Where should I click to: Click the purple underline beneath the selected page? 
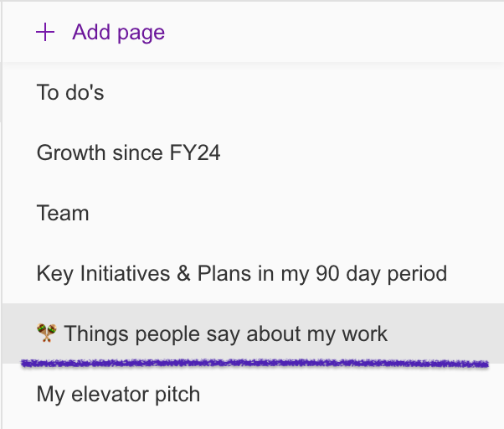251,364
